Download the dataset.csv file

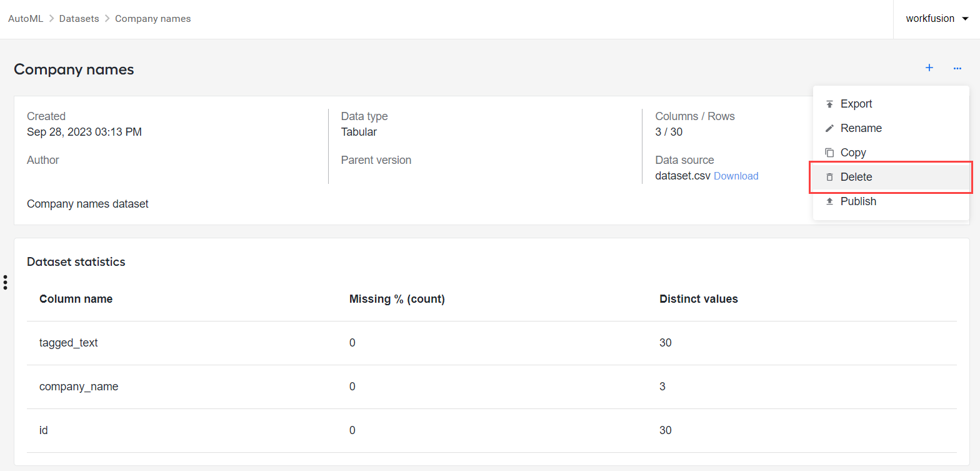736,176
